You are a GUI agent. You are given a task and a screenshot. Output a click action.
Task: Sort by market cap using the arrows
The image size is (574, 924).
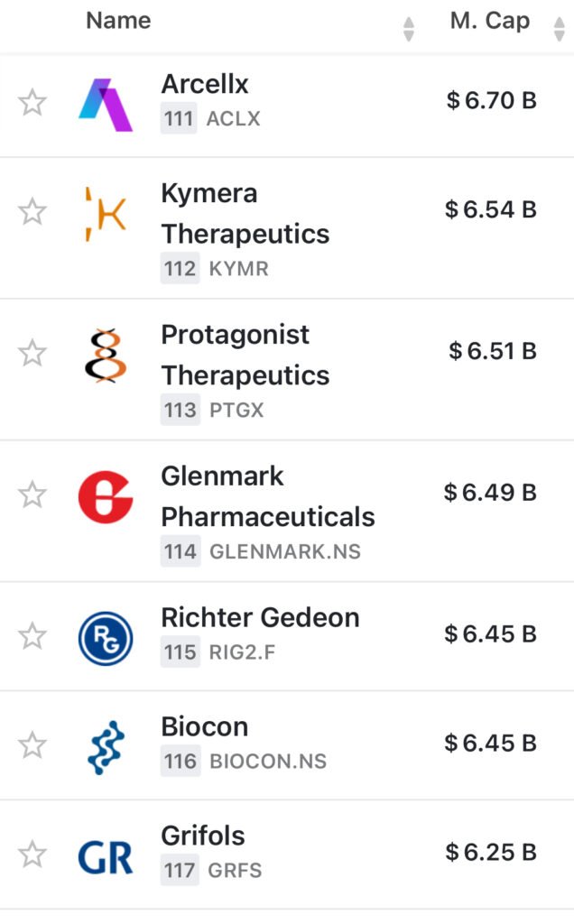pos(559,29)
